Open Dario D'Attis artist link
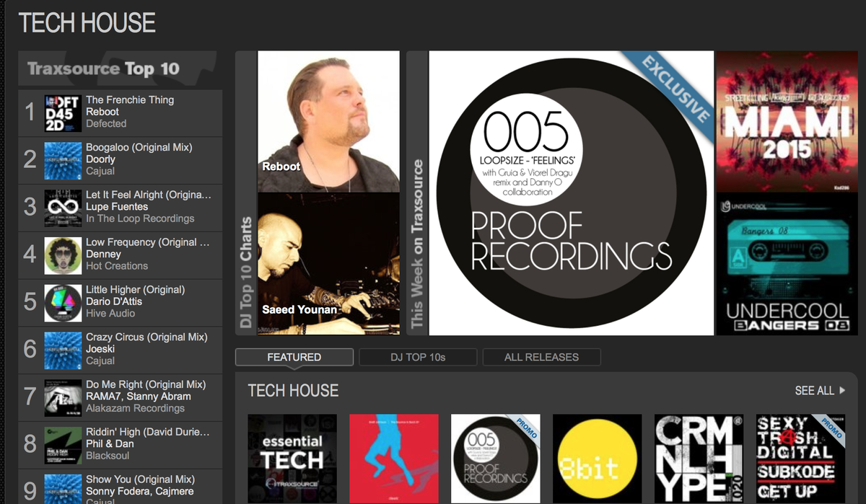866x504 pixels. (114, 301)
